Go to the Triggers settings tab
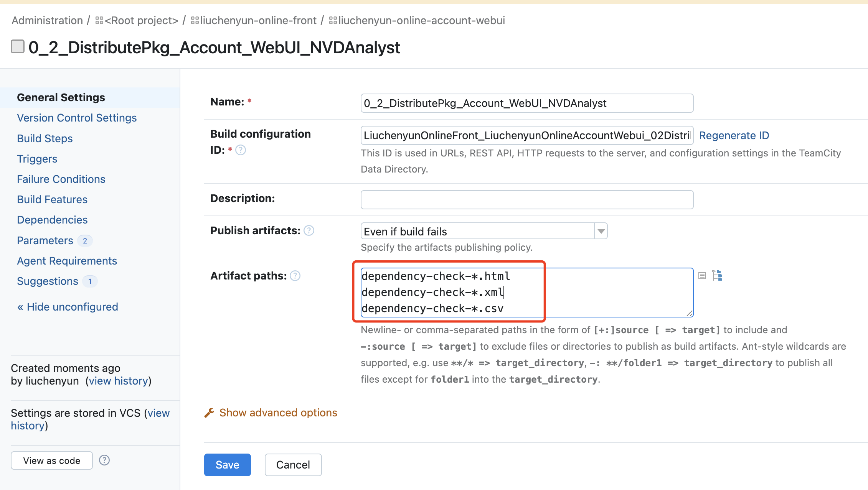This screenshot has width=868, height=490. click(x=37, y=159)
